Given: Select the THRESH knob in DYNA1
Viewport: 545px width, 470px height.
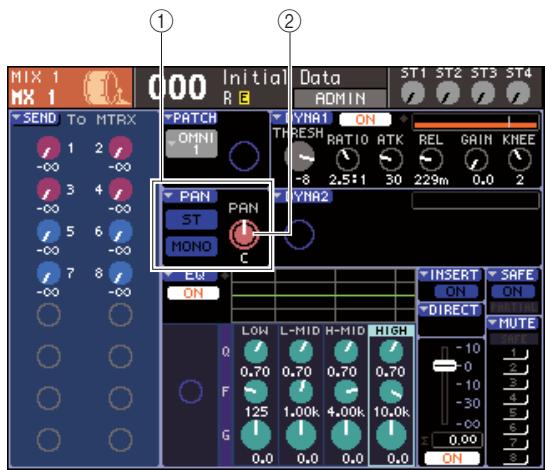Looking at the screenshot, I should pyautogui.click(x=299, y=157).
